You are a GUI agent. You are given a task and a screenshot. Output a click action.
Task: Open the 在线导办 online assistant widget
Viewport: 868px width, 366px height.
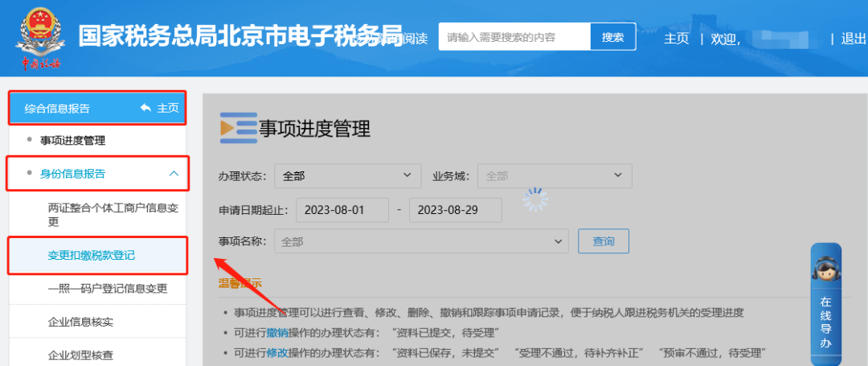[826, 303]
